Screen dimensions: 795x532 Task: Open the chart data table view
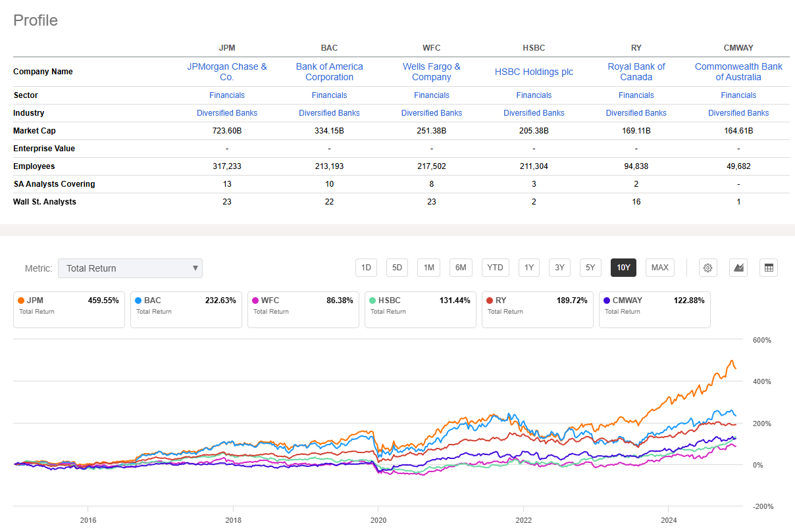pyautogui.click(x=768, y=268)
